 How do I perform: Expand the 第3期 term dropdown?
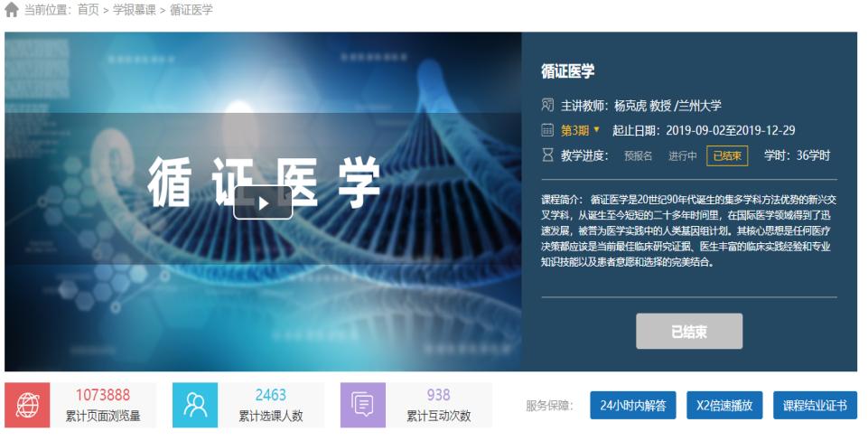(x=581, y=130)
